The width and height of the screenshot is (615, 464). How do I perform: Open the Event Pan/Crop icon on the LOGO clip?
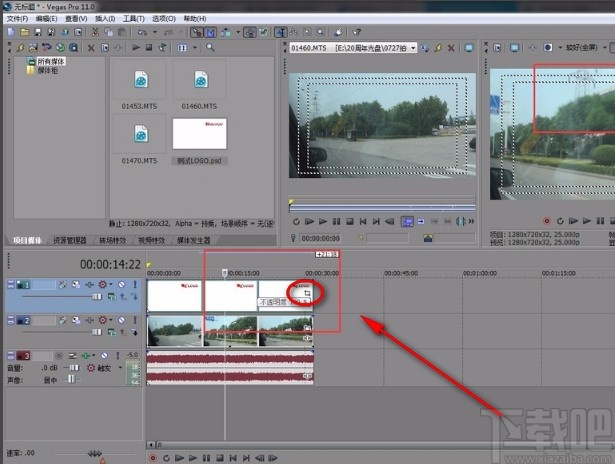(308, 293)
